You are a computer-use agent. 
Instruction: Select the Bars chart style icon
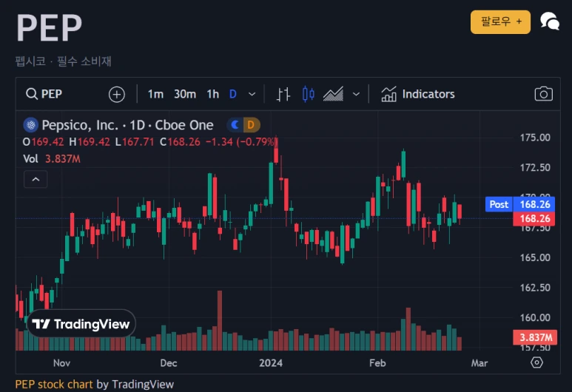[283, 94]
